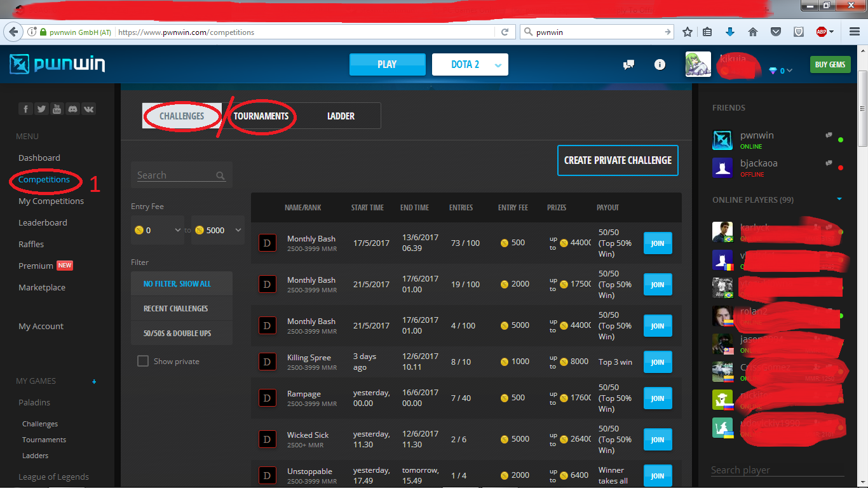
Task: Join the Rampage challenge
Action: tap(658, 398)
